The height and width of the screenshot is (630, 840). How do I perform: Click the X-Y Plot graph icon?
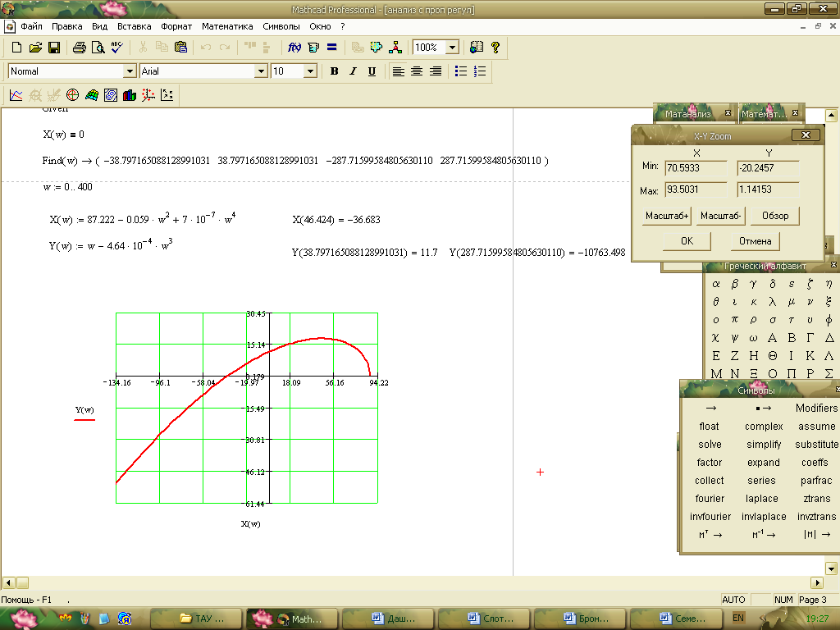click(x=16, y=95)
